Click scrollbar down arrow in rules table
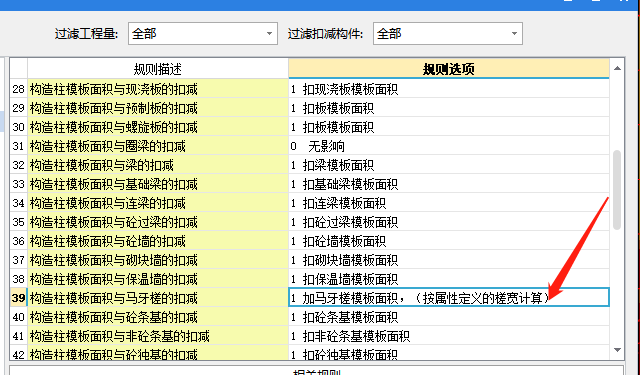 click(617, 350)
